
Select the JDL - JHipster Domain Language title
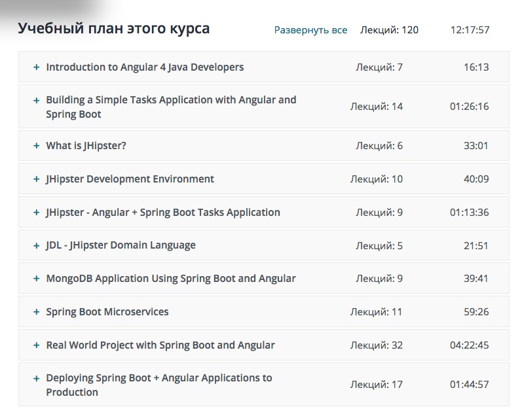tap(121, 245)
